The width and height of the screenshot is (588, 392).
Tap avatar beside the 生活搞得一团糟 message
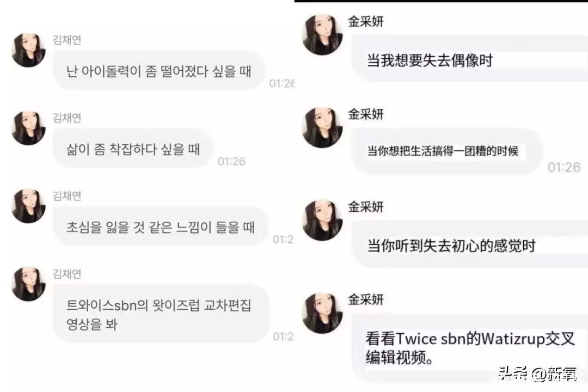pos(322,127)
